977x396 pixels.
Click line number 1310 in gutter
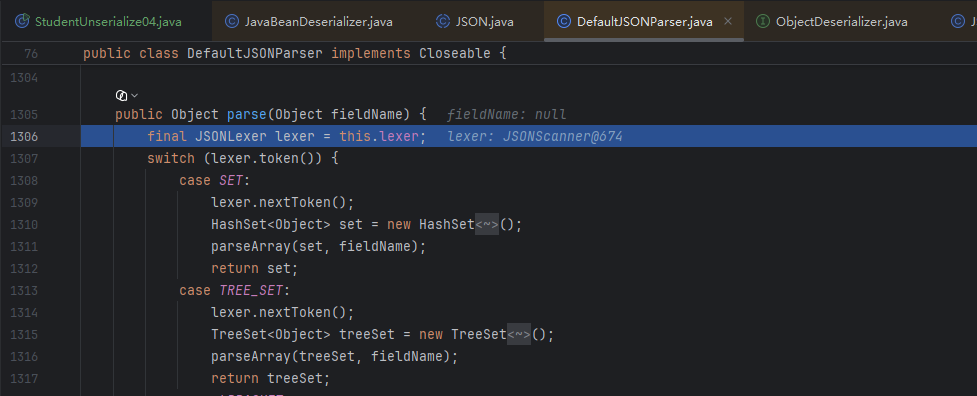[24, 224]
